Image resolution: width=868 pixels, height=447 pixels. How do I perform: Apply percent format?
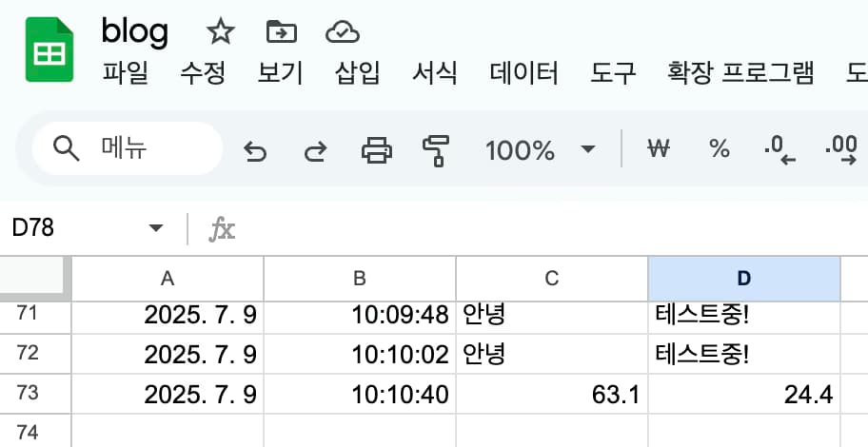720,148
